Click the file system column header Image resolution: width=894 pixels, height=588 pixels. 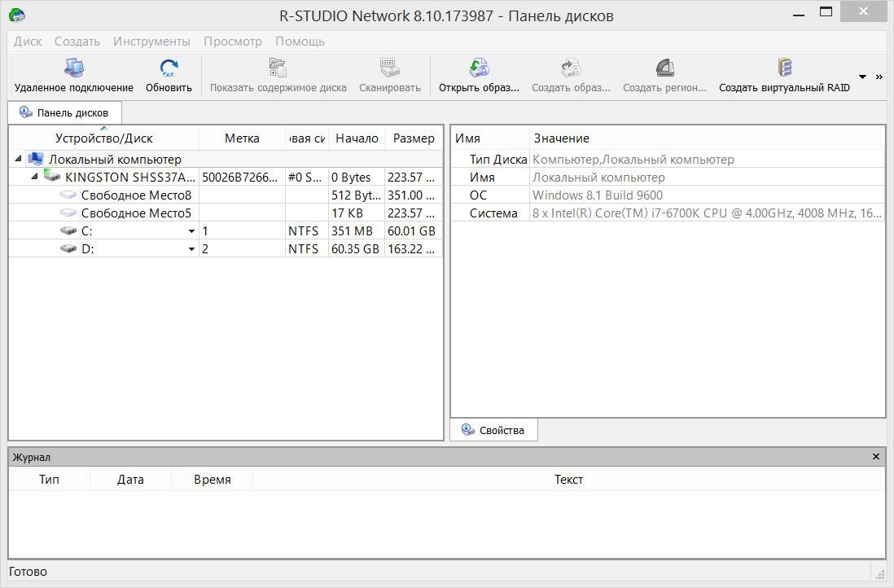point(307,138)
